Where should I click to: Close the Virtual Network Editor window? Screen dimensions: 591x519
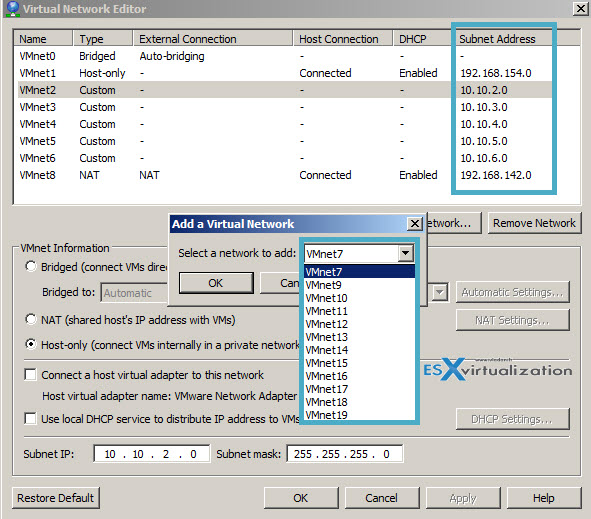(581, 8)
